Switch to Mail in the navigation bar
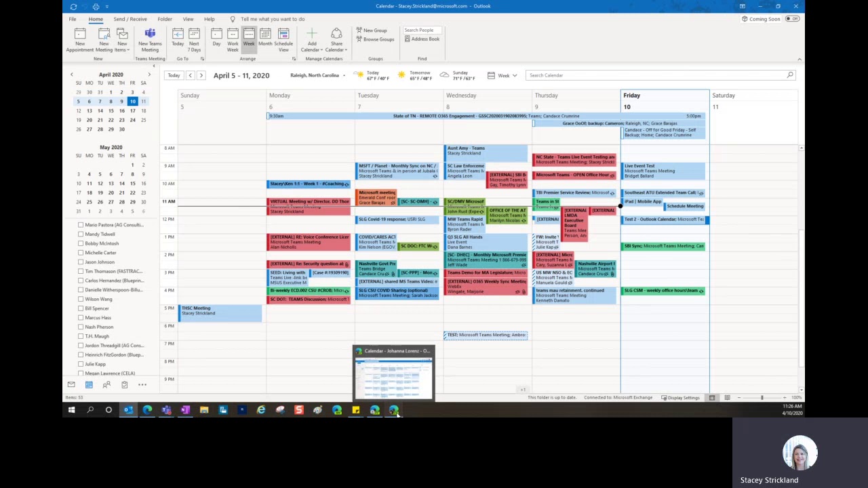Screen dimensions: 868x488 71,385
